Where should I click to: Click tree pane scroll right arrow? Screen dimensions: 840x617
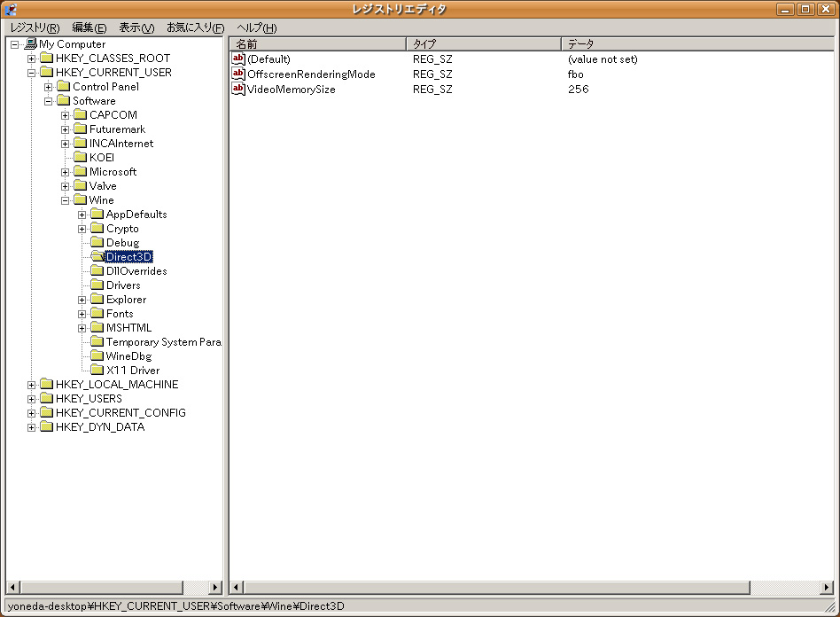(x=215, y=587)
